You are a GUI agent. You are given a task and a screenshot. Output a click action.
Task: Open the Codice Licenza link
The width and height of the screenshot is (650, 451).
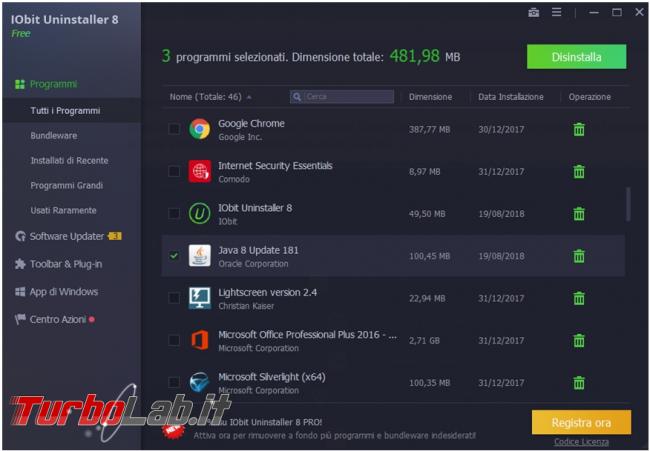(x=581, y=442)
